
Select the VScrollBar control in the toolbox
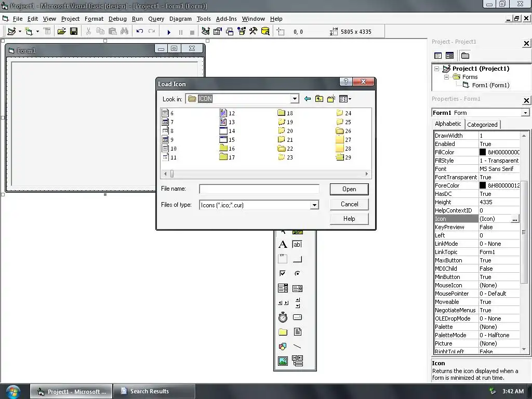click(x=297, y=303)
